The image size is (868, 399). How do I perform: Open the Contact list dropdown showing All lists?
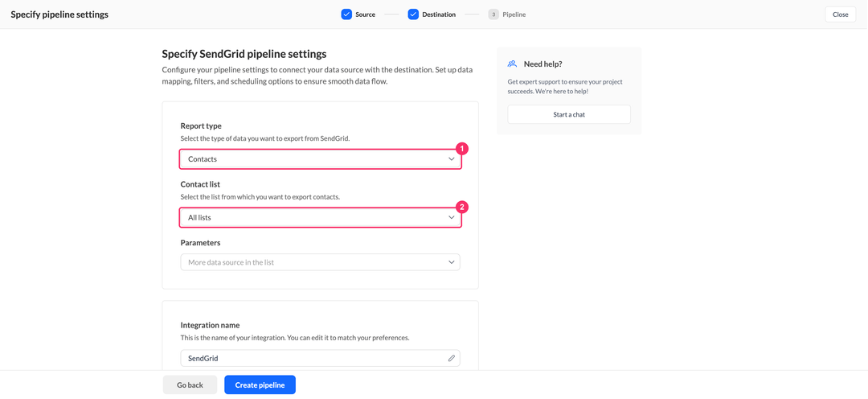pyautogui.click(x=320, y=218)
